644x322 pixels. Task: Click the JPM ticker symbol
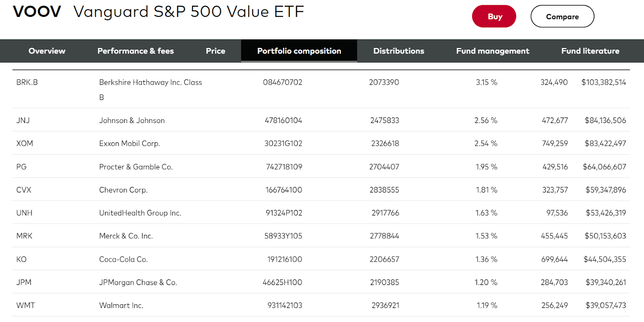tap(24, 282)
